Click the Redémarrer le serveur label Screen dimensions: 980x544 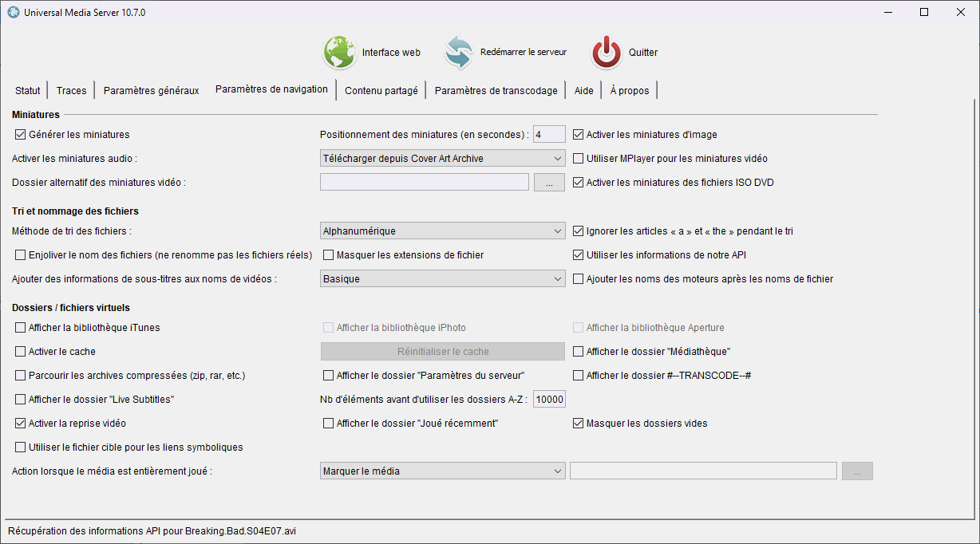[x=524, y=52]
